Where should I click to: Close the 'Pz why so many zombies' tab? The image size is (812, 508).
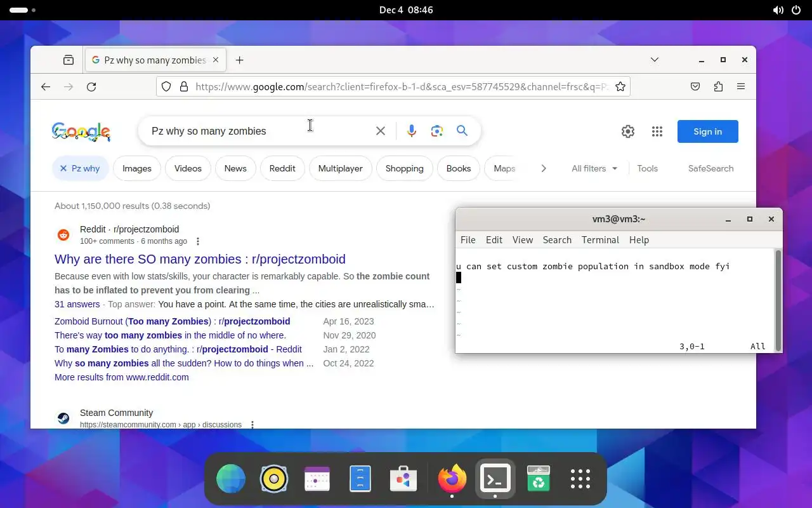216,60
